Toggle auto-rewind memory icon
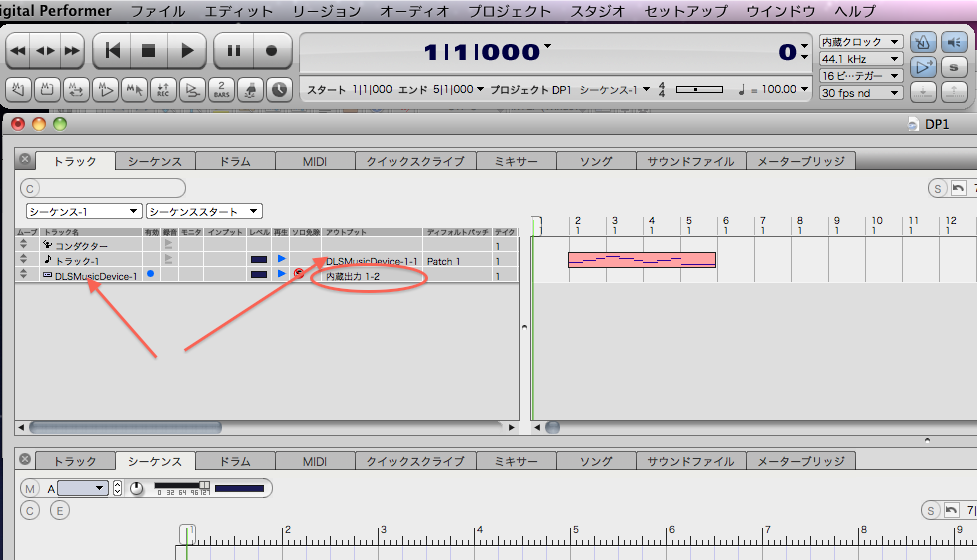Image resolution: width=977 pixels, height=560 pixels. pyautogui.click(x=18, y=90)
